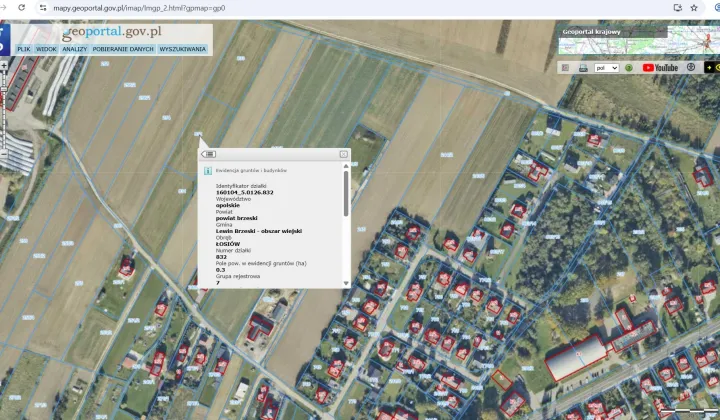Click the 'Geoportal krajowy' title label
This screenshot has height=420, width=720.
click(x=591, y=32)
